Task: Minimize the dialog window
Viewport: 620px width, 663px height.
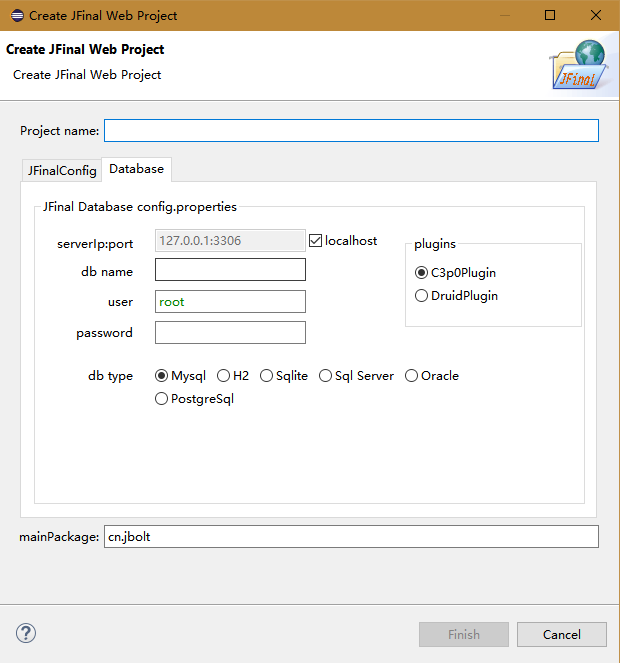Action: [505, 15]
